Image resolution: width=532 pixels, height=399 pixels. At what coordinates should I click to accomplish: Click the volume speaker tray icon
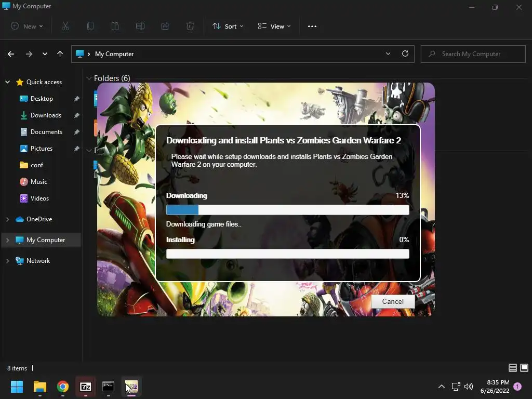(x=469, y=387)
